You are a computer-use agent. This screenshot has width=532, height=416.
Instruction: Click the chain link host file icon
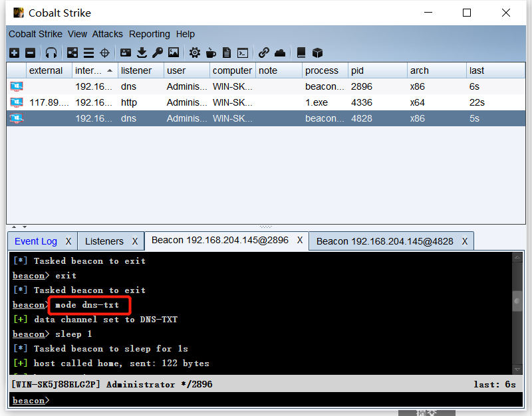[263, 53]
